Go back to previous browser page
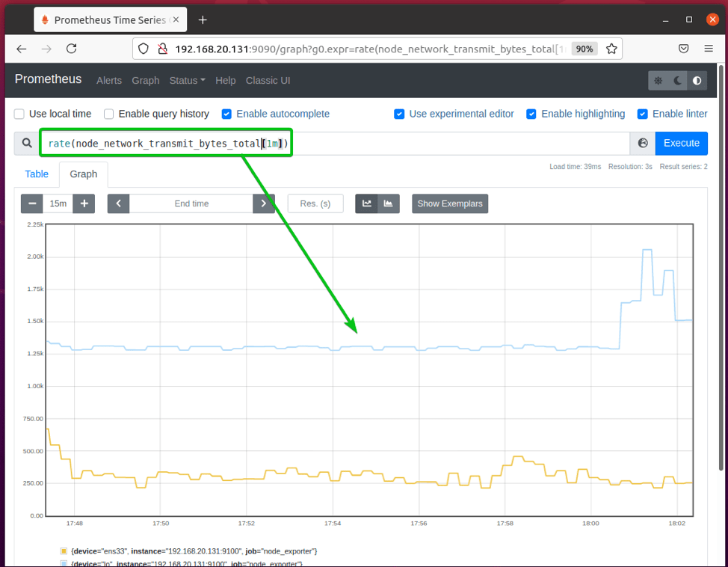The width and height of the screenshot is (728, 567). tap(22, 49)
